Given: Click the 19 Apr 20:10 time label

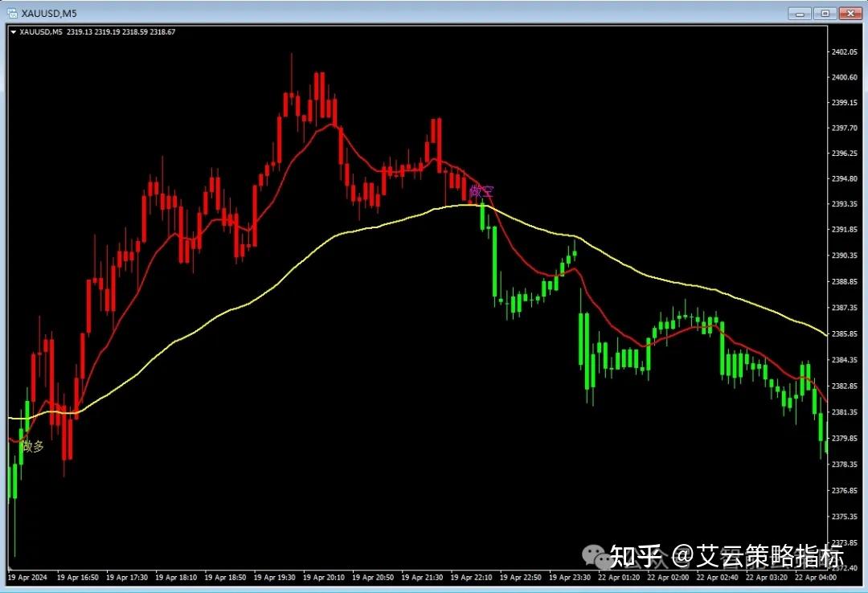Looking at the screenshot, I should [324, 578].
